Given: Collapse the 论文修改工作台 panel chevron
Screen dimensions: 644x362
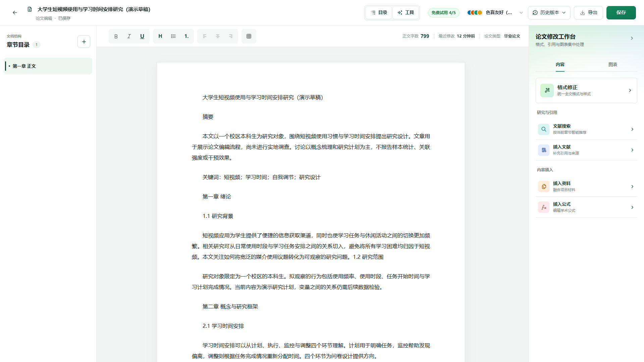Looking at the screenshot, I should 632,38.
